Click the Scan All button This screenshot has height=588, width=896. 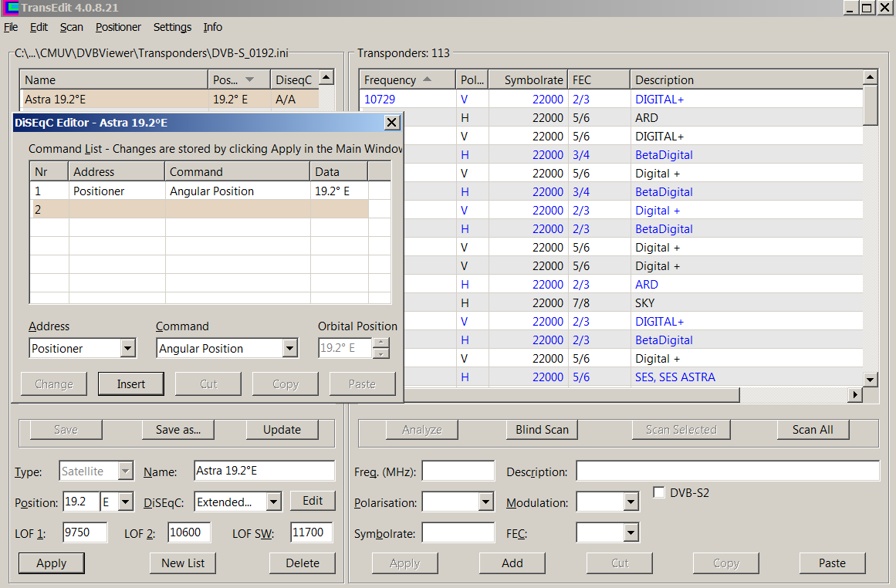point(812,430)
